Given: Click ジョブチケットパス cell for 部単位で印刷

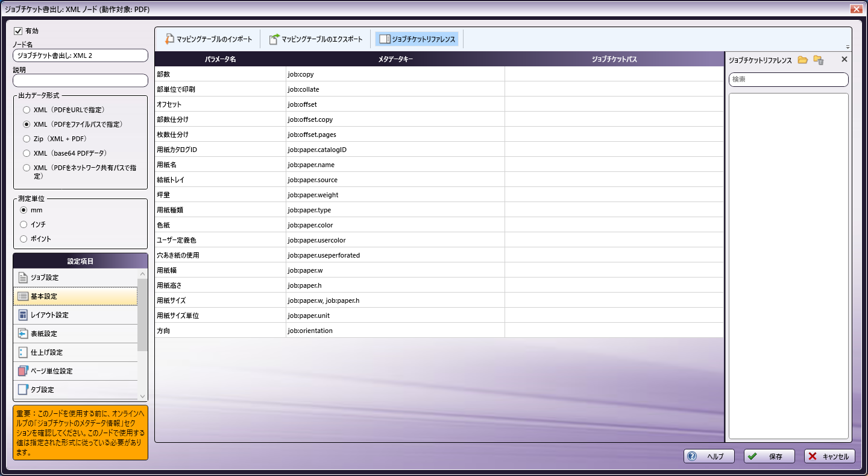Looking at the screenshot, I should [x=614, y=89].
